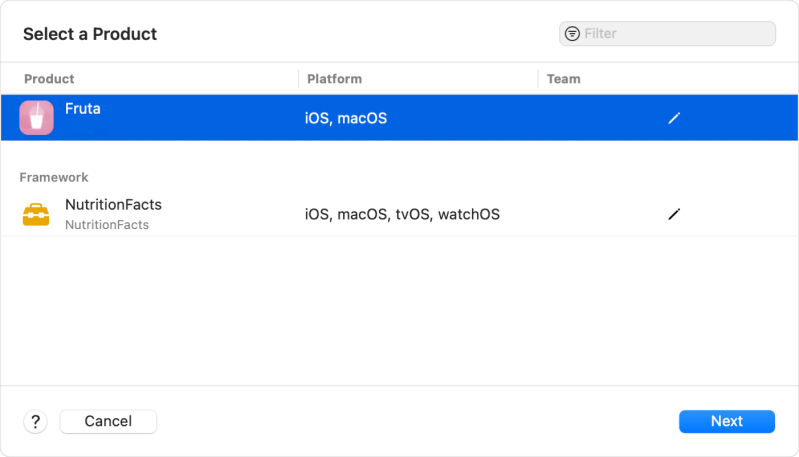Click the 'Select a Product' title
799x457 pixels.
pos(90,34)
